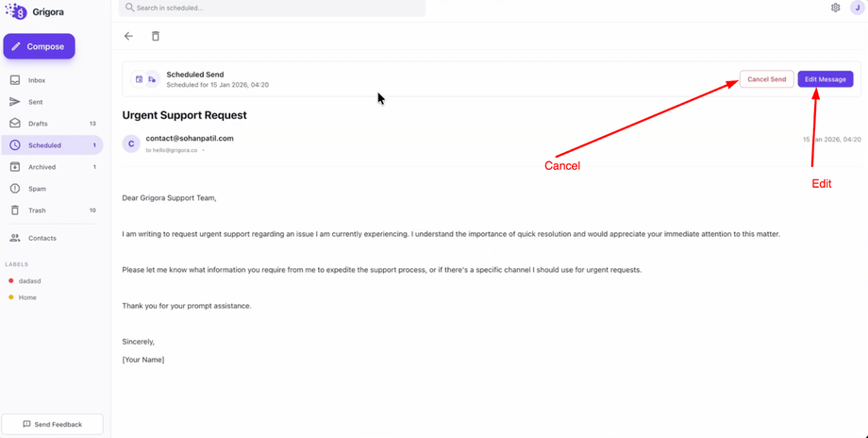
Task: Click the message date on the right
Action: pos(832,140)
